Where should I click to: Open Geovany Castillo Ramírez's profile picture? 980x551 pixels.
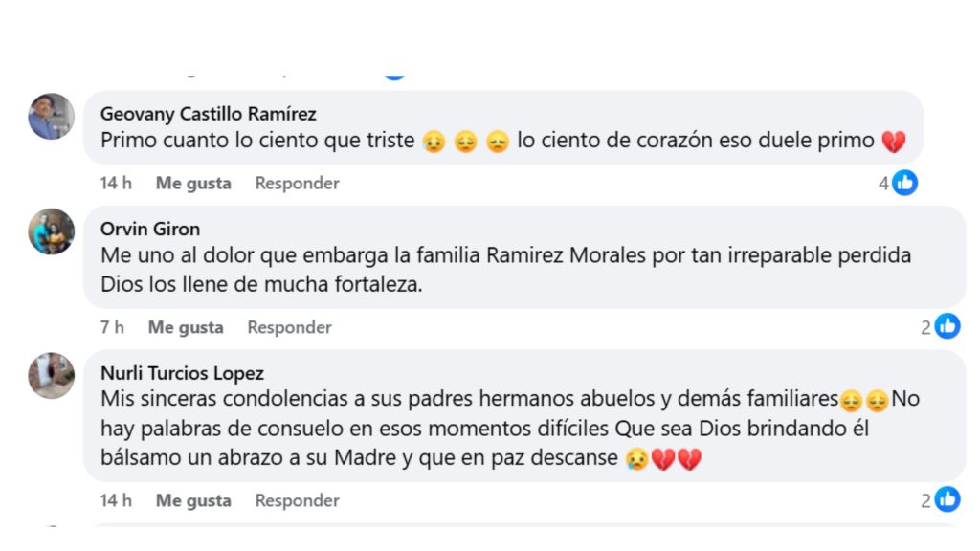pyautogui.click(x=51, y=117)
